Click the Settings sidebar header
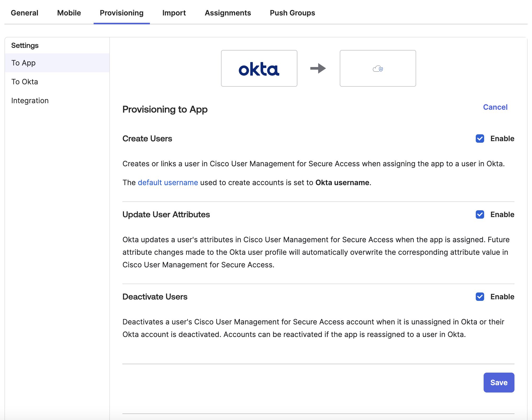Viewport: 532px width, 420px height. coord(25,45)
